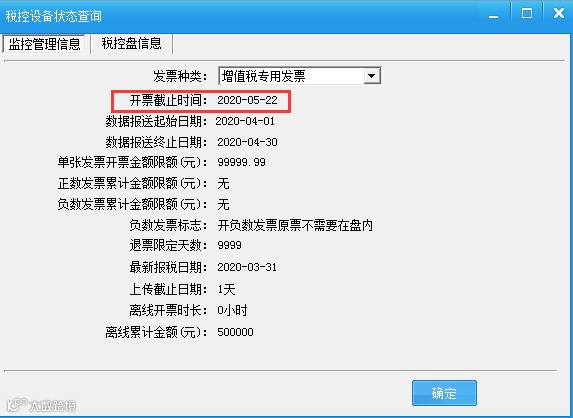Click the 退票限定天数 value 9999

point(229,245)
